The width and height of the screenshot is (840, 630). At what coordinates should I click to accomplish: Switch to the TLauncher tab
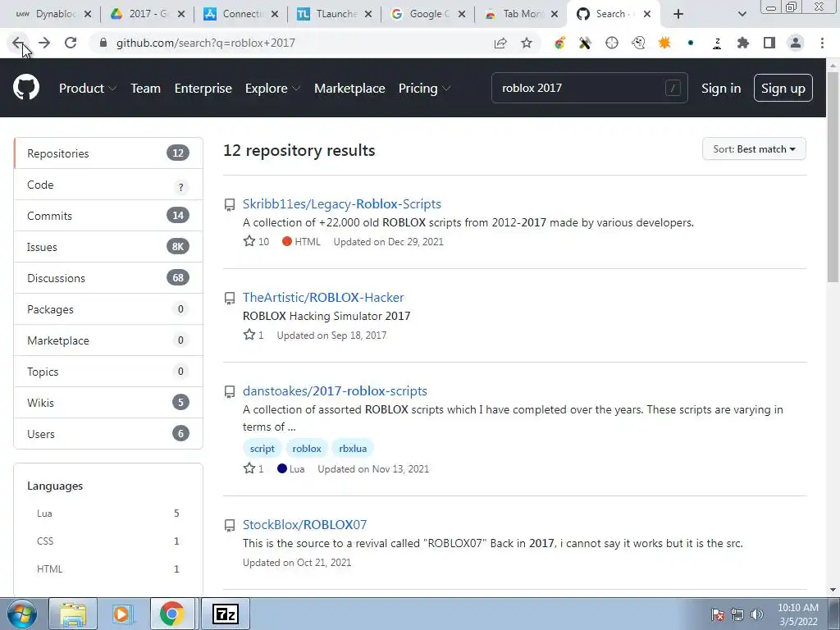335,14
